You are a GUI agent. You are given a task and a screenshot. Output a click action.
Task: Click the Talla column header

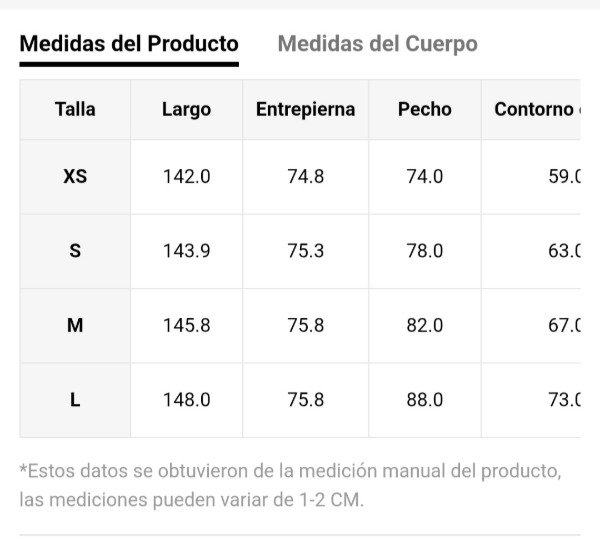[75, 109]
